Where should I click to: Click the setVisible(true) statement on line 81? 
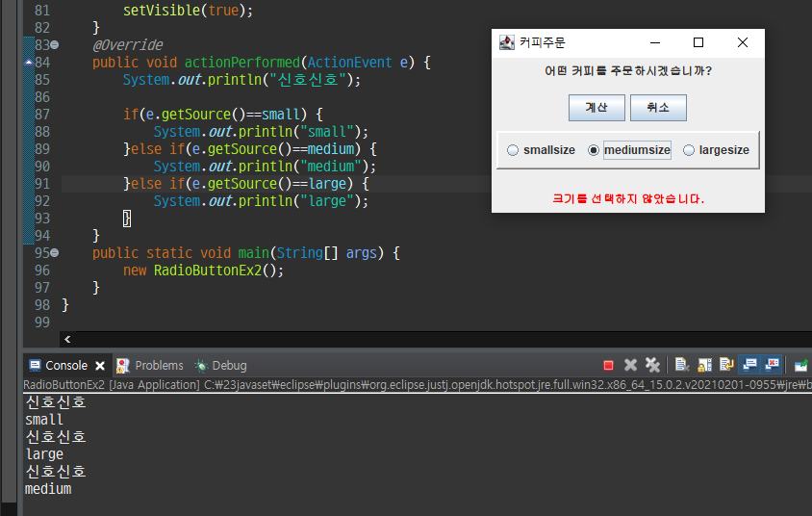(x=188, y=11)
